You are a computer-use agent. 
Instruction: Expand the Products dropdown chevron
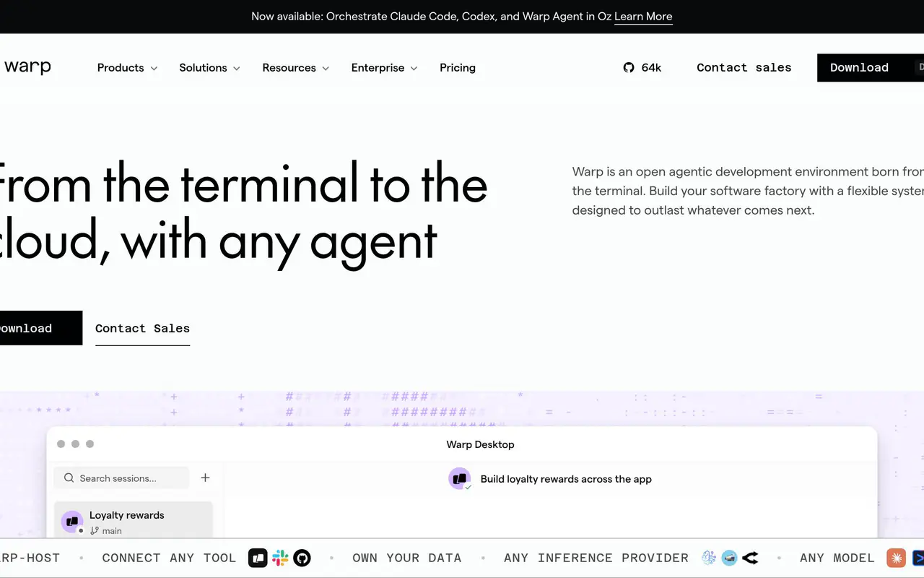coord(154,68)
